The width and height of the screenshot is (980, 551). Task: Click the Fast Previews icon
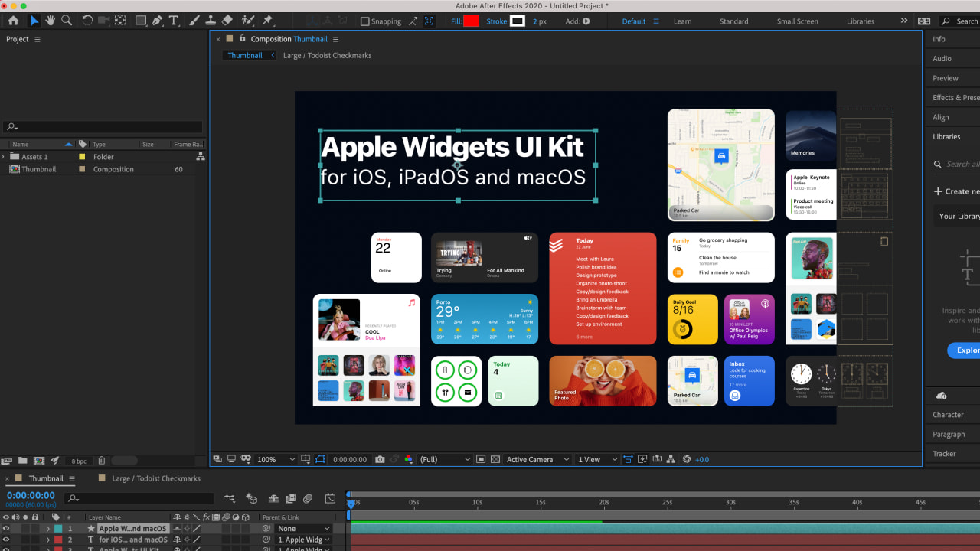tap(642, 459)
